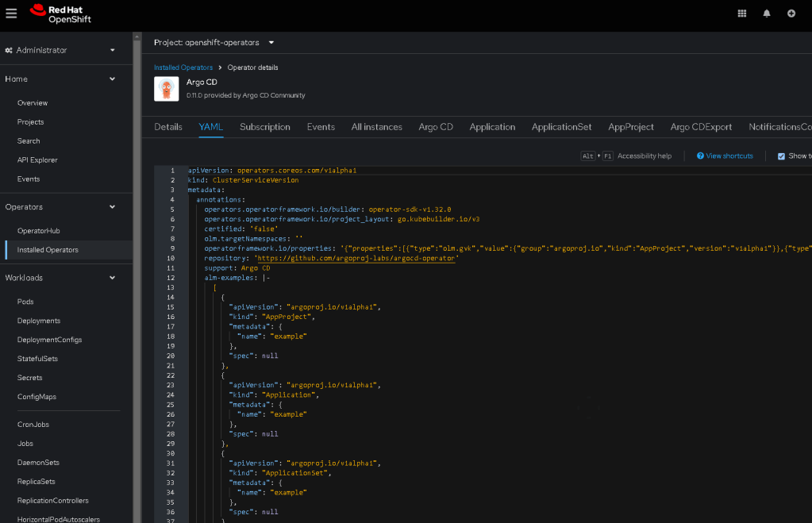The height and width of the screenshot is (523, 812).
Task: Click the 'support: Argo CD' YAML line
Action: coord(237,267)
